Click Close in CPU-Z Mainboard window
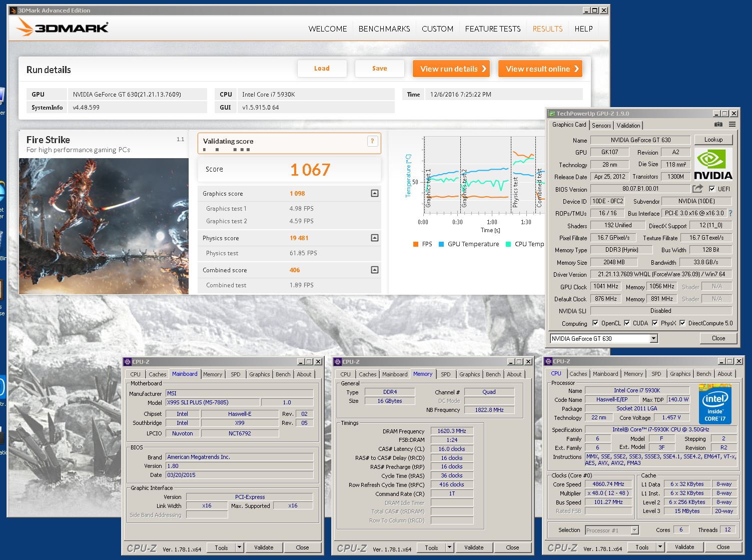This screenshot has width=752, height=560. point(302,547)
